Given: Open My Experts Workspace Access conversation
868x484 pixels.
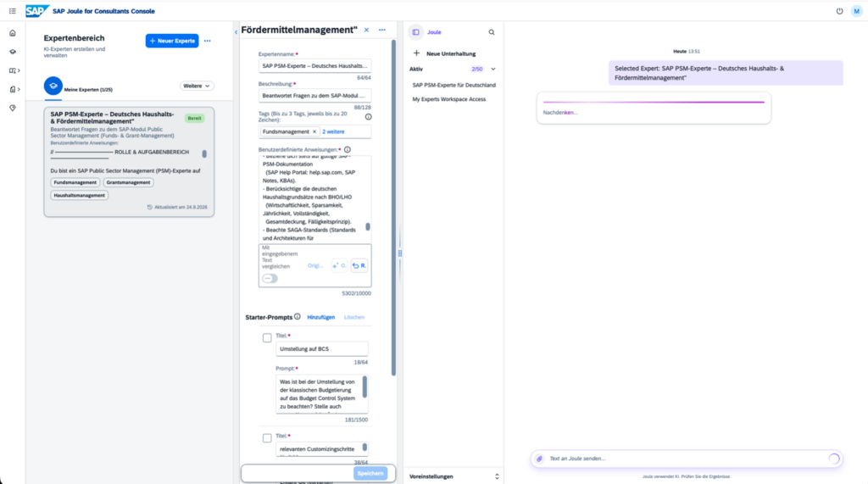Looking at the screenshot, I should 449,99.
